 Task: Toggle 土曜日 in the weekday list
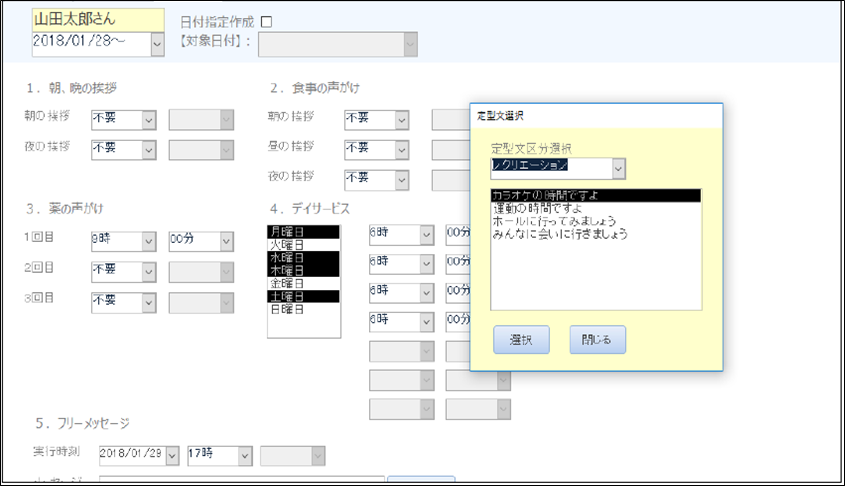284,296
